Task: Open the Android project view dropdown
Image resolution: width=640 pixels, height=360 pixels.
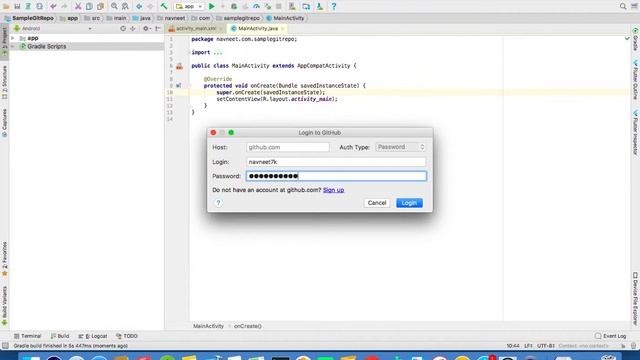Action: [53, 29]
